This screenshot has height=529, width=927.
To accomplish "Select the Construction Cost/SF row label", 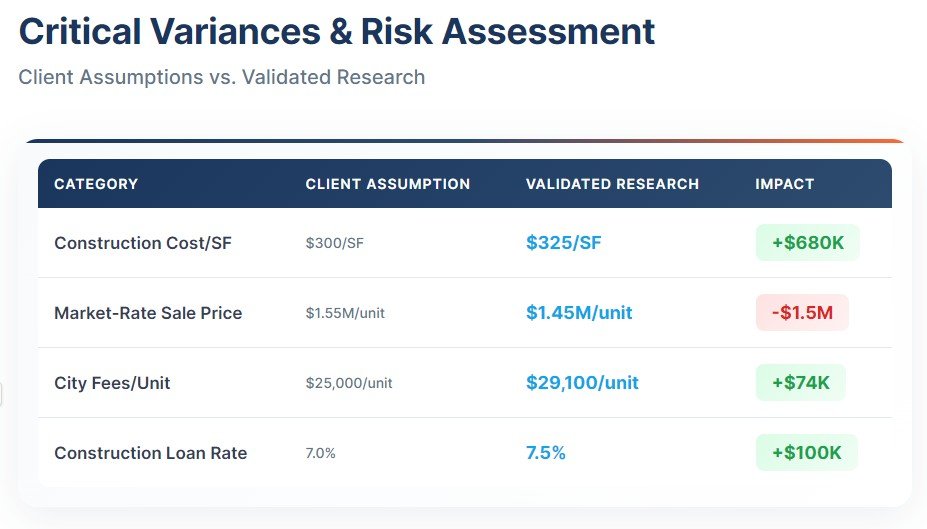I will click(x=143, y=243).
